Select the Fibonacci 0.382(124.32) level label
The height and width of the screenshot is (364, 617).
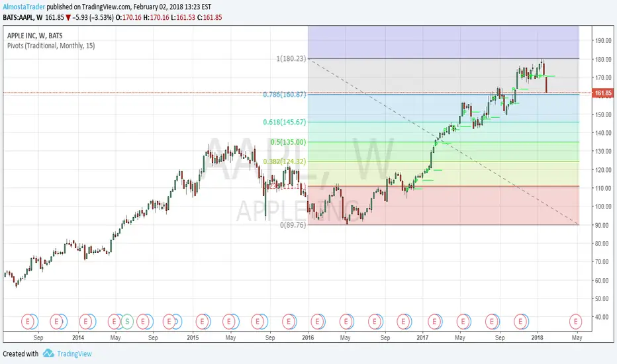point(285,161)
